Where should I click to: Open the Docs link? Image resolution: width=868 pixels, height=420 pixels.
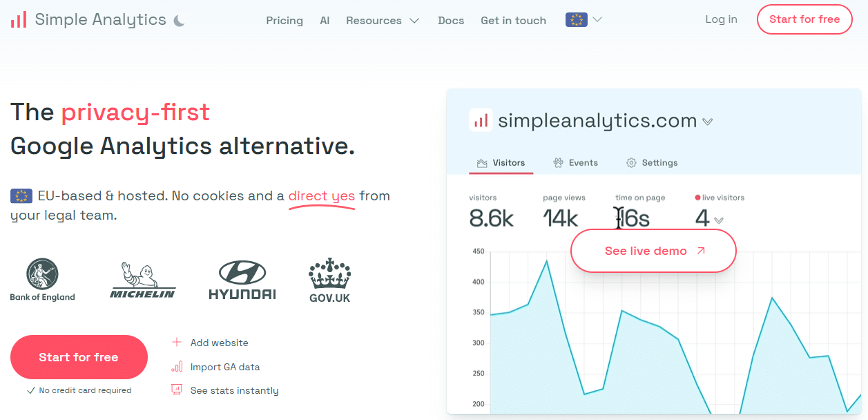[451, 21]
